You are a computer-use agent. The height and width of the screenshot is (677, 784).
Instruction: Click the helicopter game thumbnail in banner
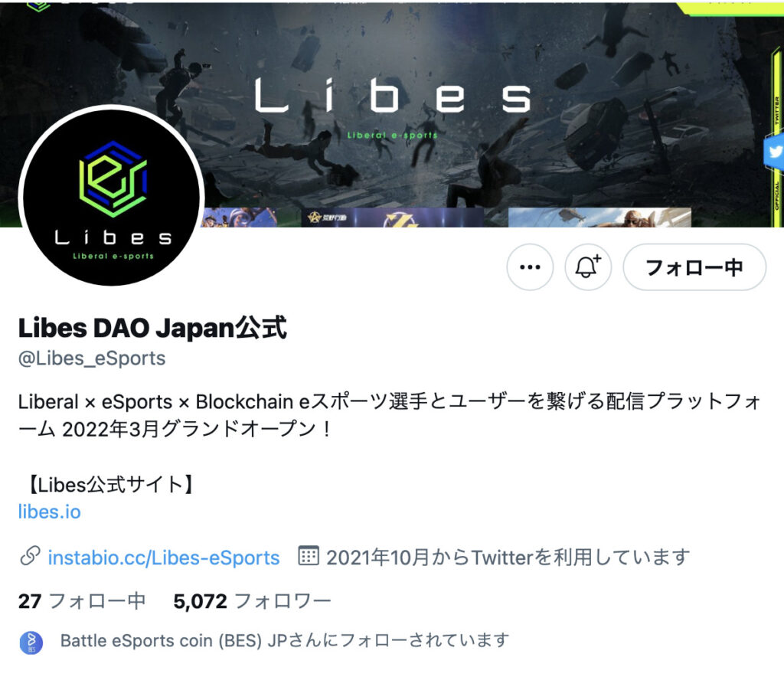[599, 217]
